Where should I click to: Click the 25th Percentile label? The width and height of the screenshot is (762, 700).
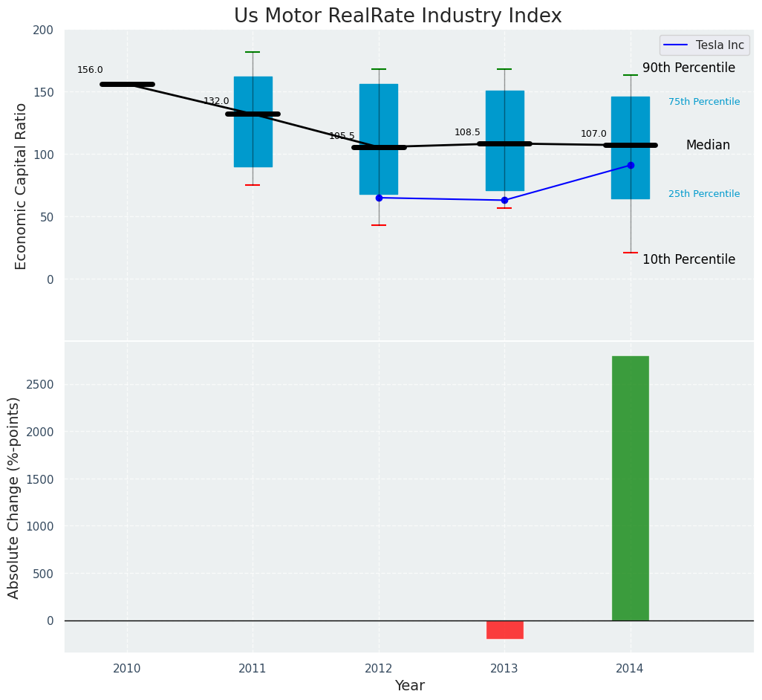tap(703, 194)
